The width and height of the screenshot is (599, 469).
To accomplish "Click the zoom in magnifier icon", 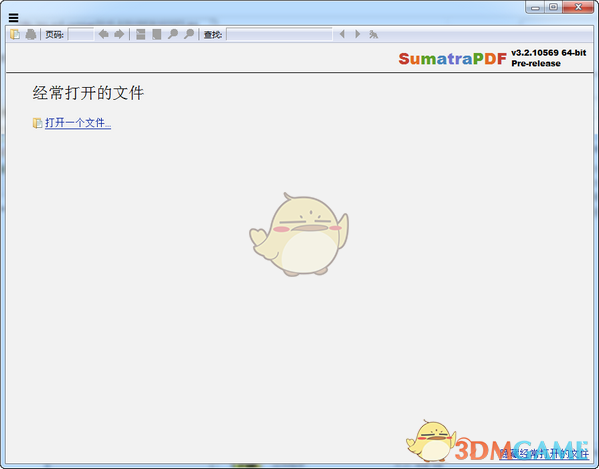I will tap(189, 34).
